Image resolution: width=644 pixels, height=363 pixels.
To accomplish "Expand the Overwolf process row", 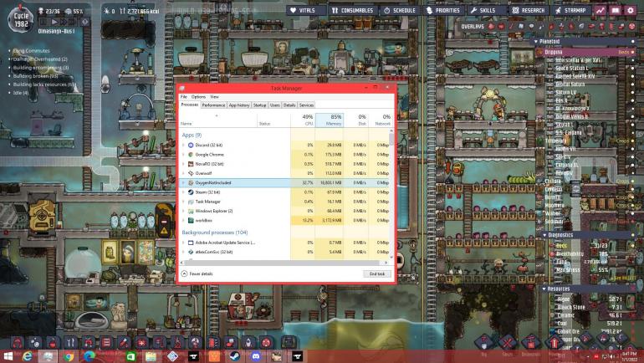I will point(183,173).
